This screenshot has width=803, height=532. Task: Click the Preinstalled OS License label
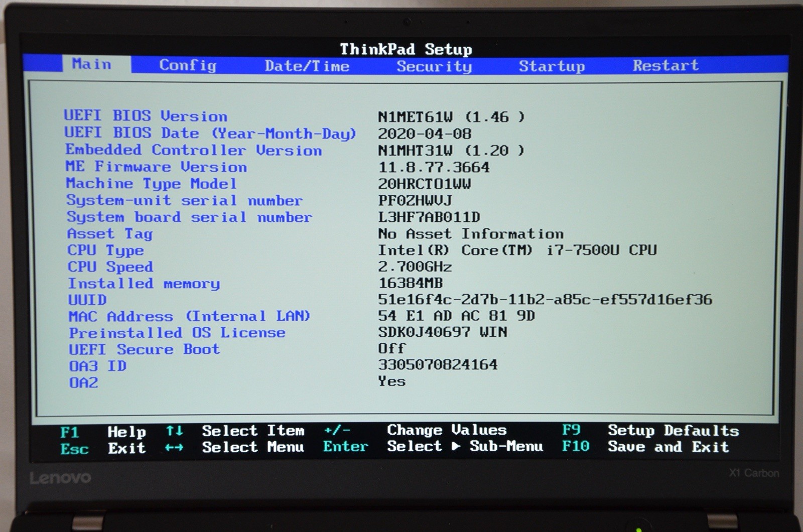[177, 333]
